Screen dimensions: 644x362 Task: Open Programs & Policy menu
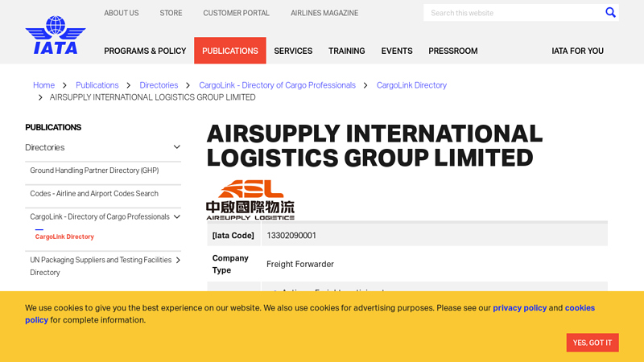[145, 51]
